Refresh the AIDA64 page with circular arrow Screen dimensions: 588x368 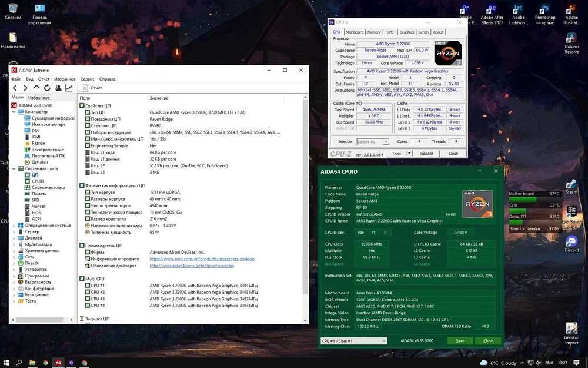pyautogui.click(x=47, y=88)
